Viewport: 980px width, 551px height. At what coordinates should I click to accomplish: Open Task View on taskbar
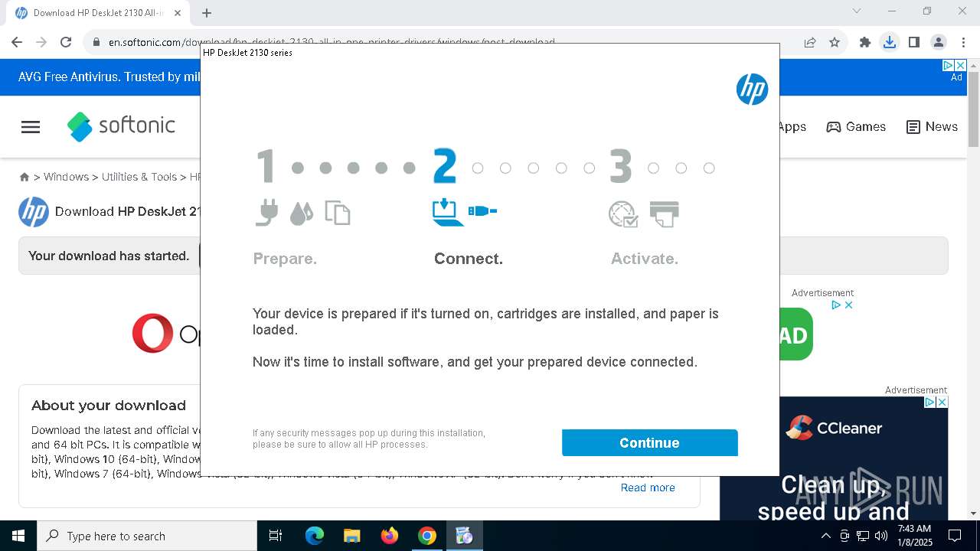tap(276, 536)
